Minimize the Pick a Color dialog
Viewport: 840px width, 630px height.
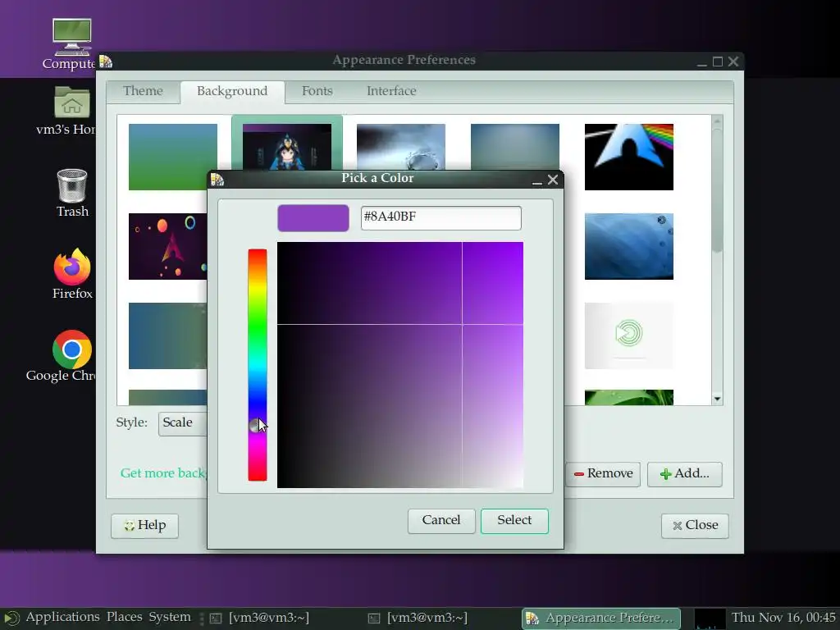click(x=536, y=180)
